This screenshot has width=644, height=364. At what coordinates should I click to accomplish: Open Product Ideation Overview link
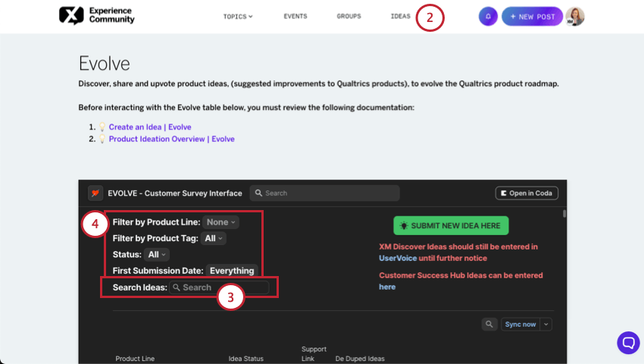(171, 139)
